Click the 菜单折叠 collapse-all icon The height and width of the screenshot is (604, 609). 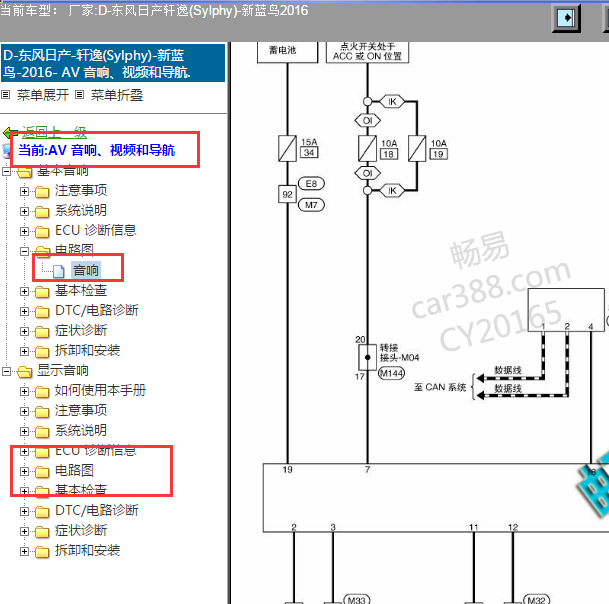(80, 94)
